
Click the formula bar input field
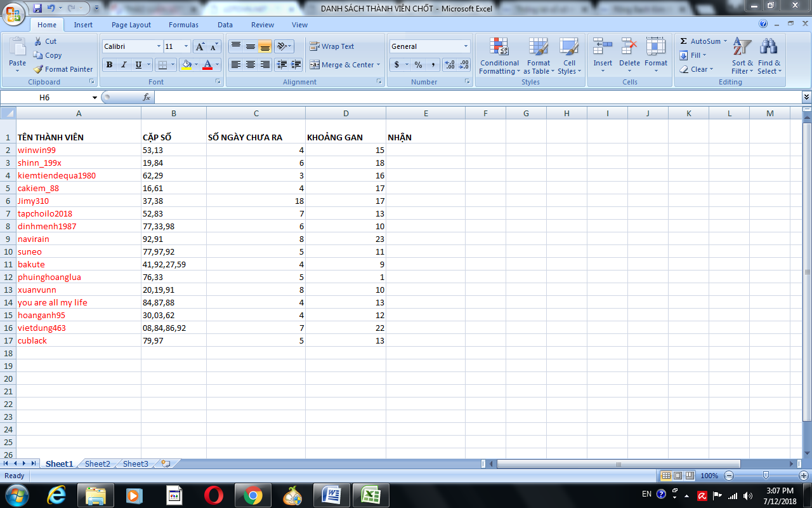coord(478,98)
